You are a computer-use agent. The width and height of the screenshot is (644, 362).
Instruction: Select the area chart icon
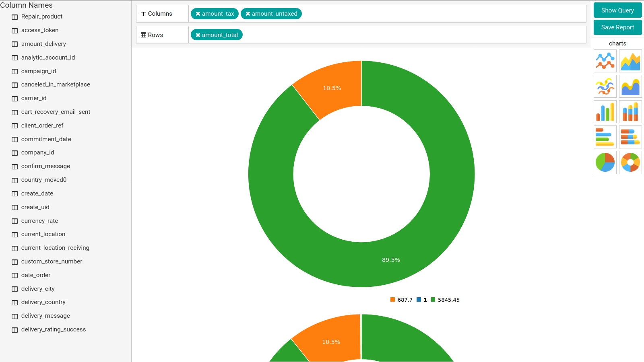tap(630, 61)
